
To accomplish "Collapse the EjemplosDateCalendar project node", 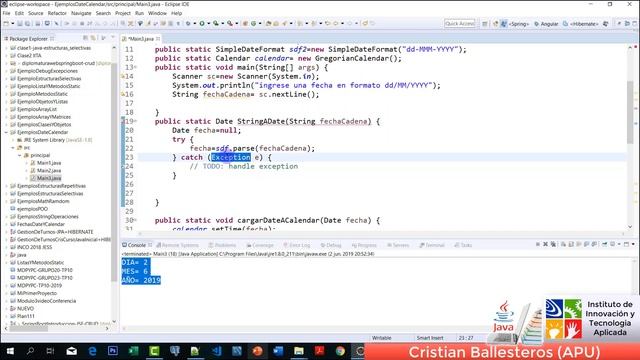I will pos(6,132).
